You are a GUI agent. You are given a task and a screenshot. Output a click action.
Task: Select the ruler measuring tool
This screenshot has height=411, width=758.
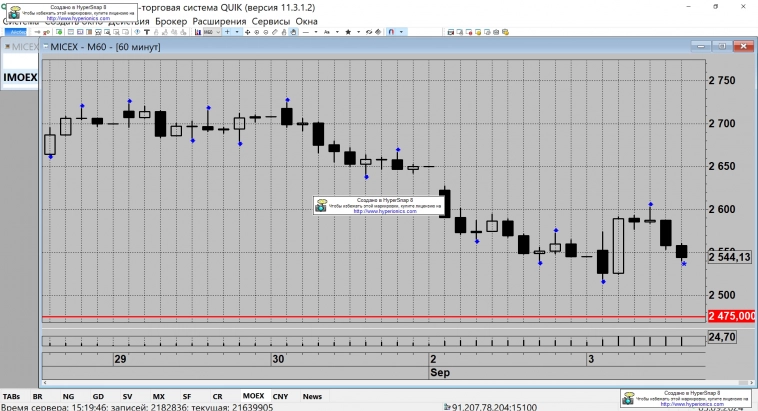tap(275, 32)
